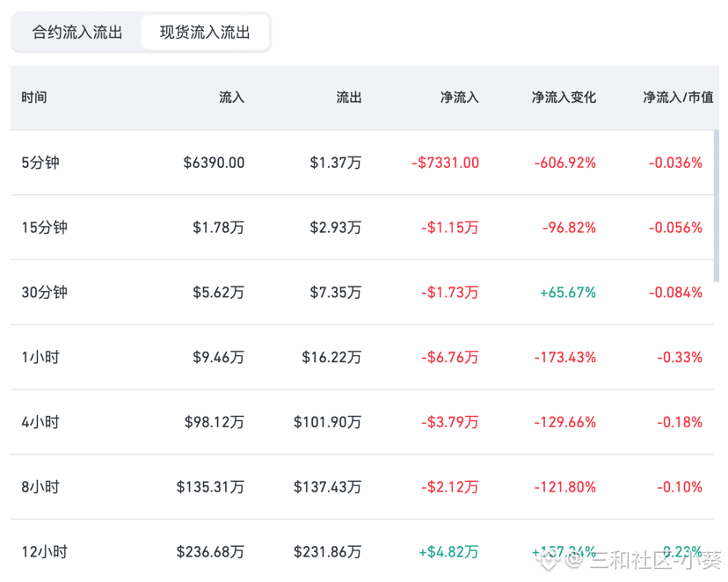Sort by 净流入变化 column header
This screenshot has height=582, width=728.
(x=564, y=98)
